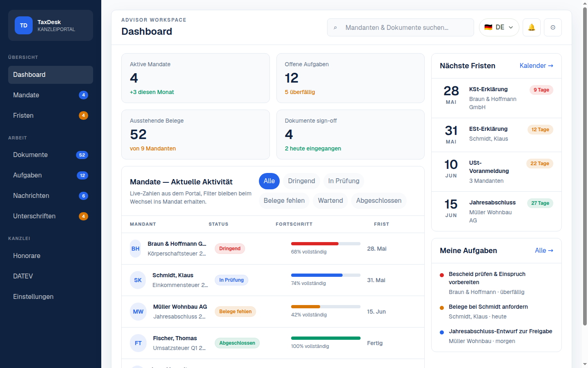The width and height of the screenshot is (588, 368).
Task: Sort by the FORTSCHRITT column header
Action: pos(294,224)
